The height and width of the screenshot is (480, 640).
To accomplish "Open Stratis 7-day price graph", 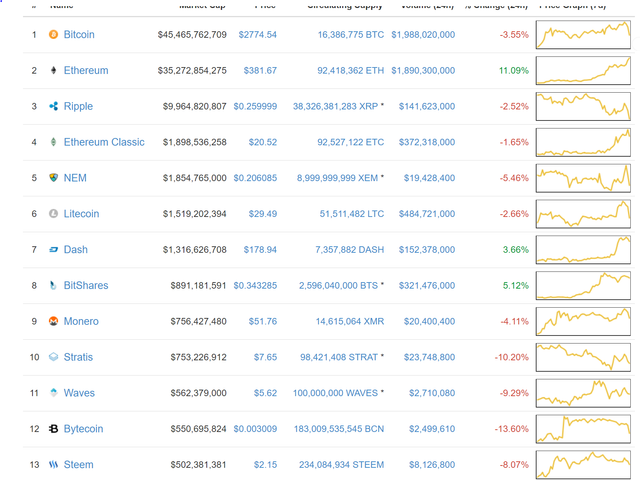I will (x=583, y=357).
